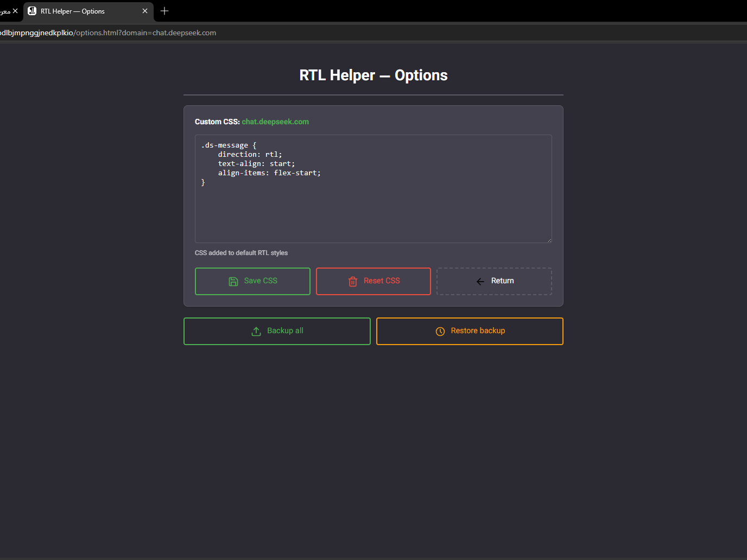Click the '.ds-message {' selector line
The image size is (747, 560).
click(229, 145)
